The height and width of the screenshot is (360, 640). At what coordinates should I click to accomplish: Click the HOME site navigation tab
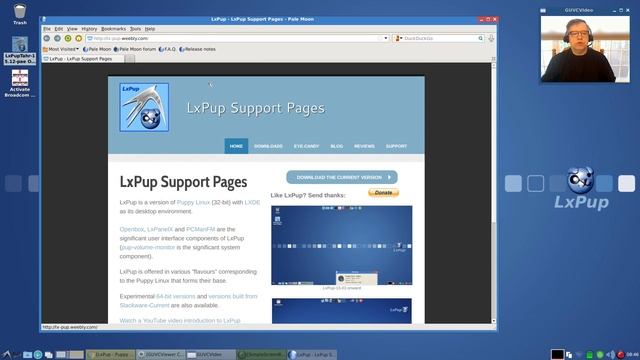[236, 146]
